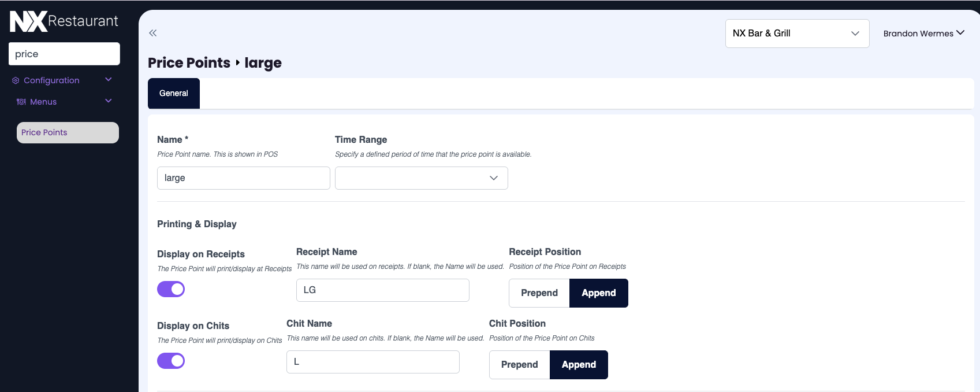Open the Time Range dropdown

tap(421, 178)
